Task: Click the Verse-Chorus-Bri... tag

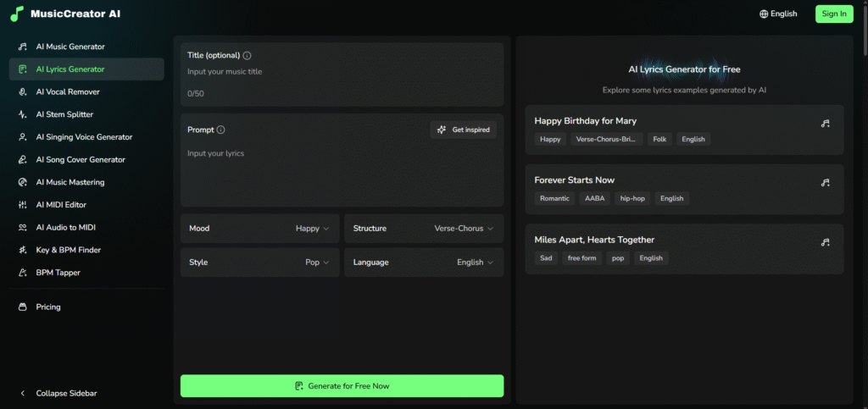Action: [607, 139]
